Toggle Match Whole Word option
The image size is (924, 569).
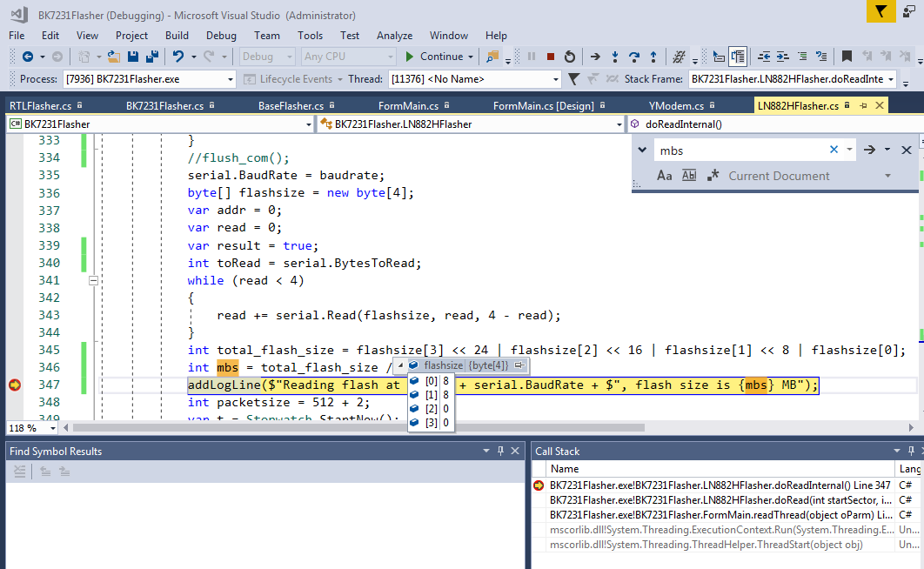click(689, 176)
